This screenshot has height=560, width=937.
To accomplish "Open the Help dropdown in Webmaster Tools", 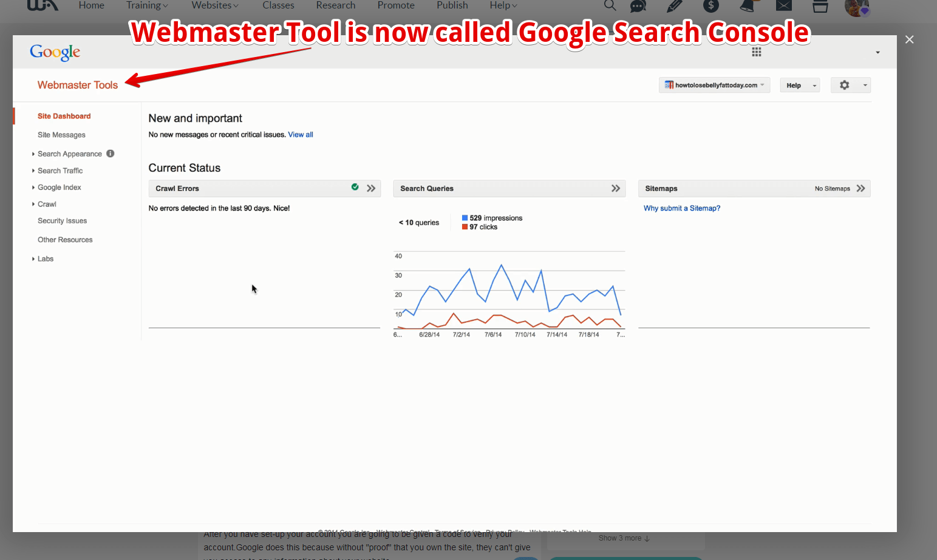I will pos(800,85).
